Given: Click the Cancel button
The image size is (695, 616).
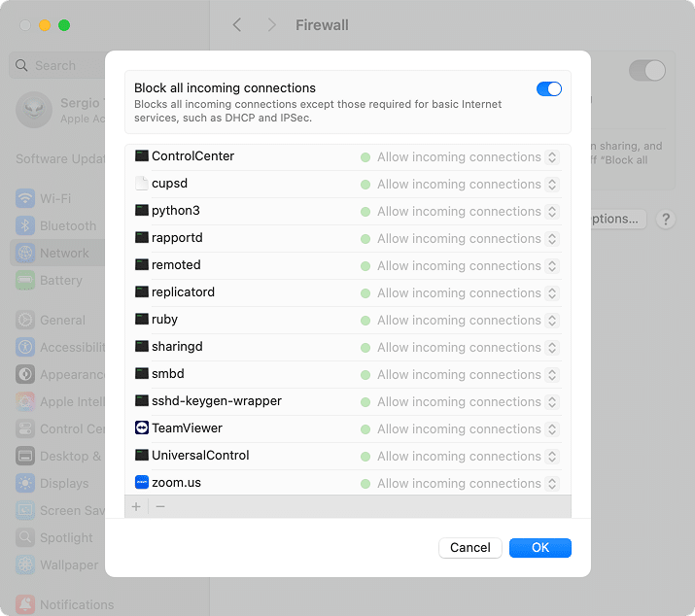Looking at the screenshot, I should pyautogui.click(x=470, y=548).
